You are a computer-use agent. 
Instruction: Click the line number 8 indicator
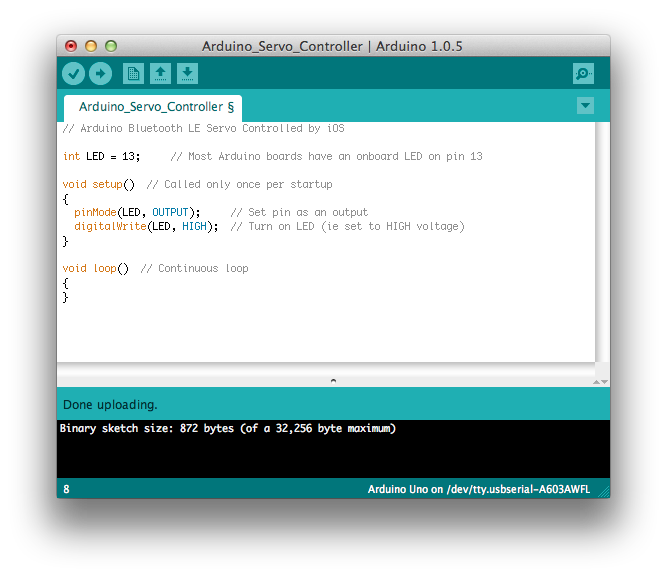coord(66,489)
